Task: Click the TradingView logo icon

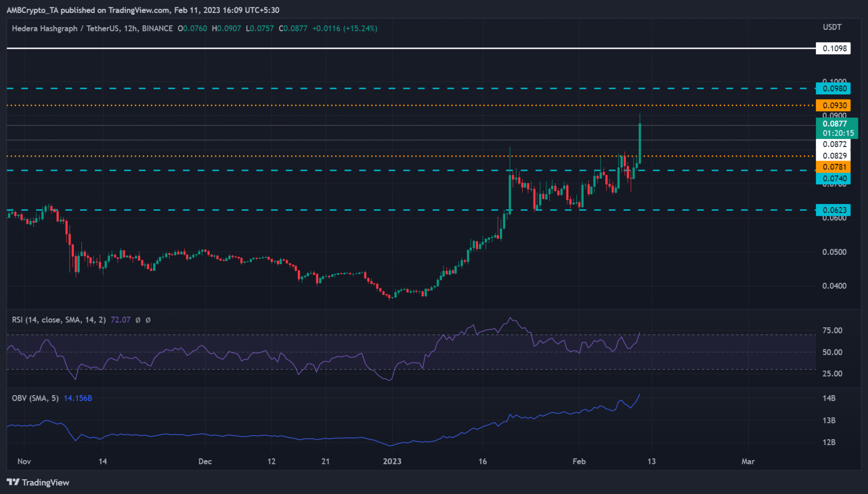Action: (x=12, y=482)
